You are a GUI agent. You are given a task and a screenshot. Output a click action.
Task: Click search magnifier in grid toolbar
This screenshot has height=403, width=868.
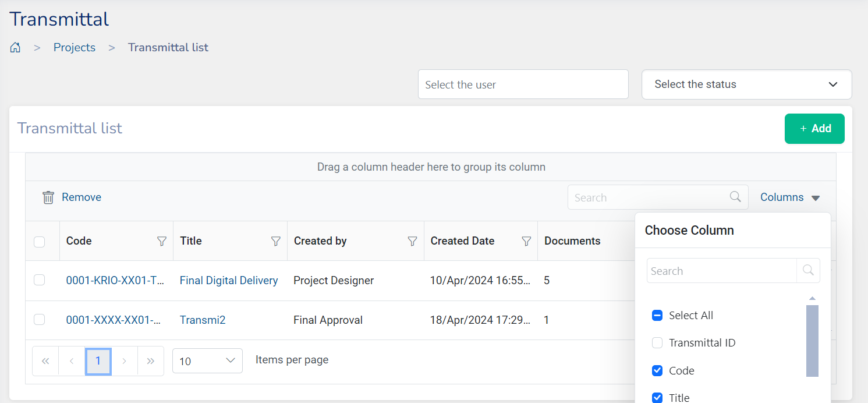(736, 197)
